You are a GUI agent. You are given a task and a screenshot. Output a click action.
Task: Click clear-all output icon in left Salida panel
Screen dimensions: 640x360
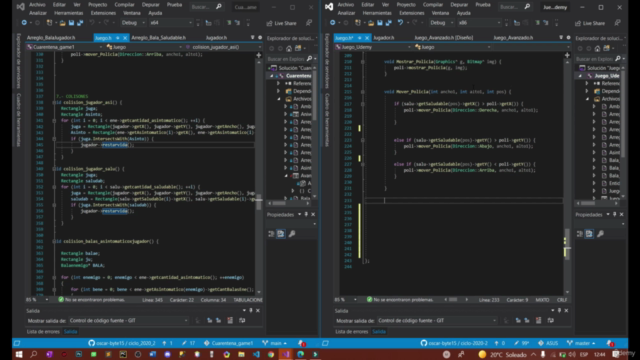(x=230, y=320)
